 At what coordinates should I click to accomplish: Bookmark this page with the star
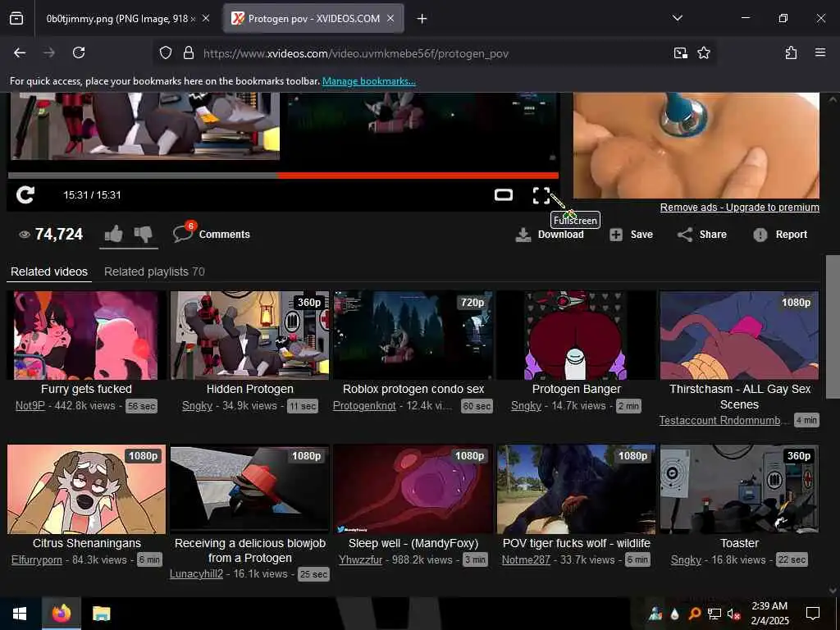tap(704, 53)
